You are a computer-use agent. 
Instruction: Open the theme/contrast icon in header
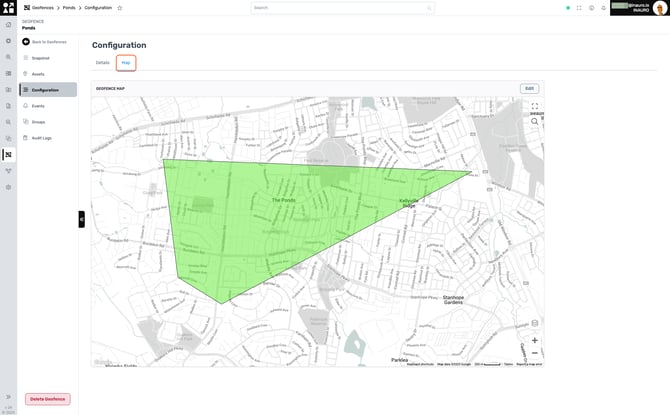click(591, 8)
